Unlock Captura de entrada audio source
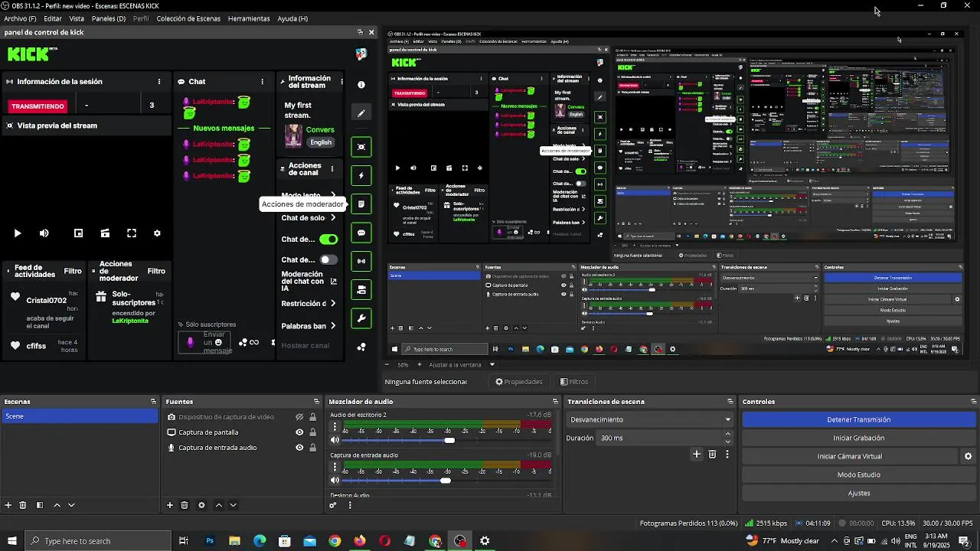 [312, 448]
